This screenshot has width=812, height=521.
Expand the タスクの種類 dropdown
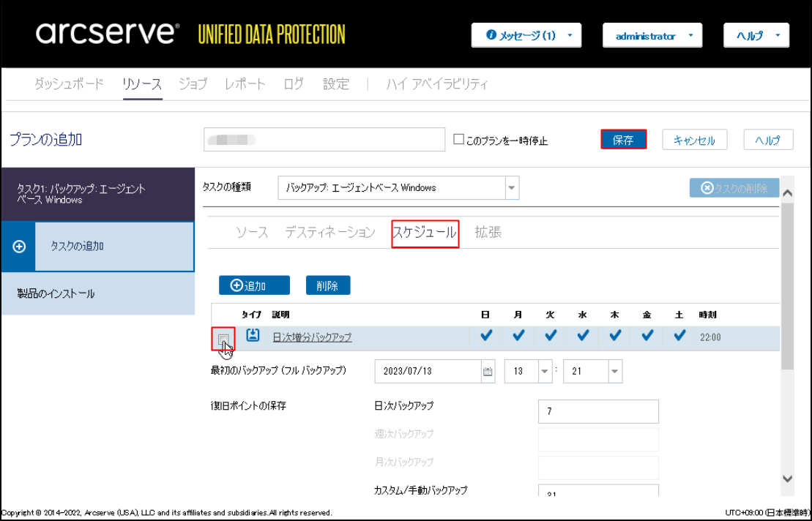click(x=512, y=188)
